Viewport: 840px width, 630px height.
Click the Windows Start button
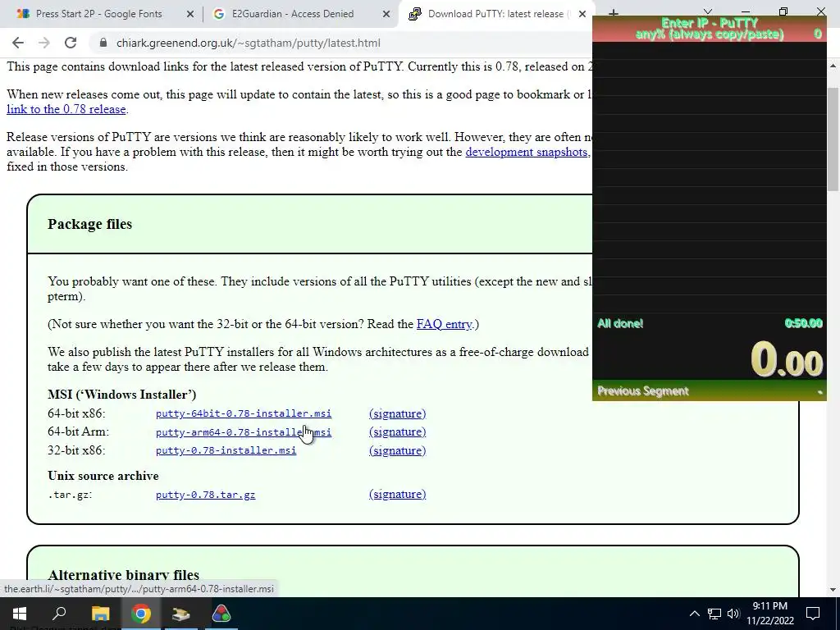20,614
